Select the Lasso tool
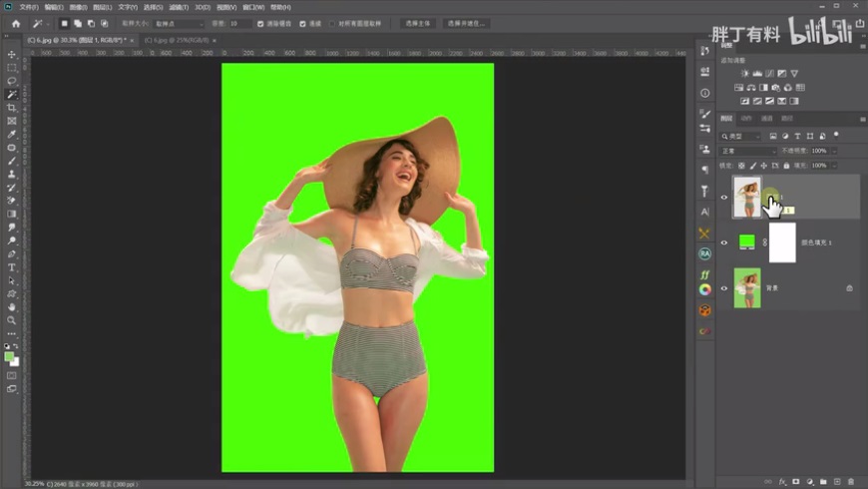868x489 pixels. tap(12, 81)
